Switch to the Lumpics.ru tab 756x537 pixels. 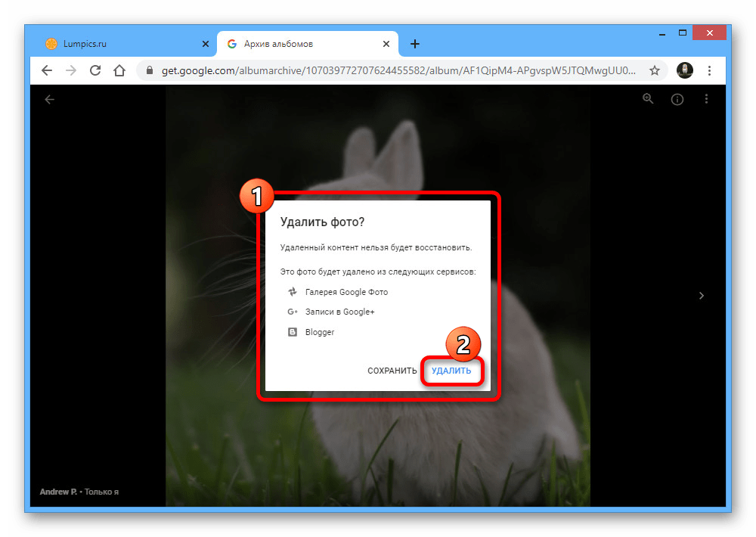coord(85,44)
